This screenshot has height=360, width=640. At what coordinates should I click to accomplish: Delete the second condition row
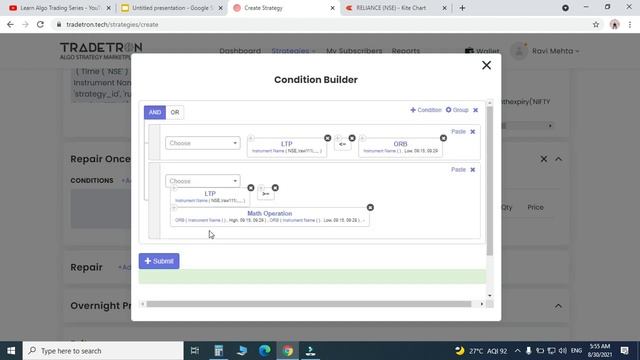[473, 170]
